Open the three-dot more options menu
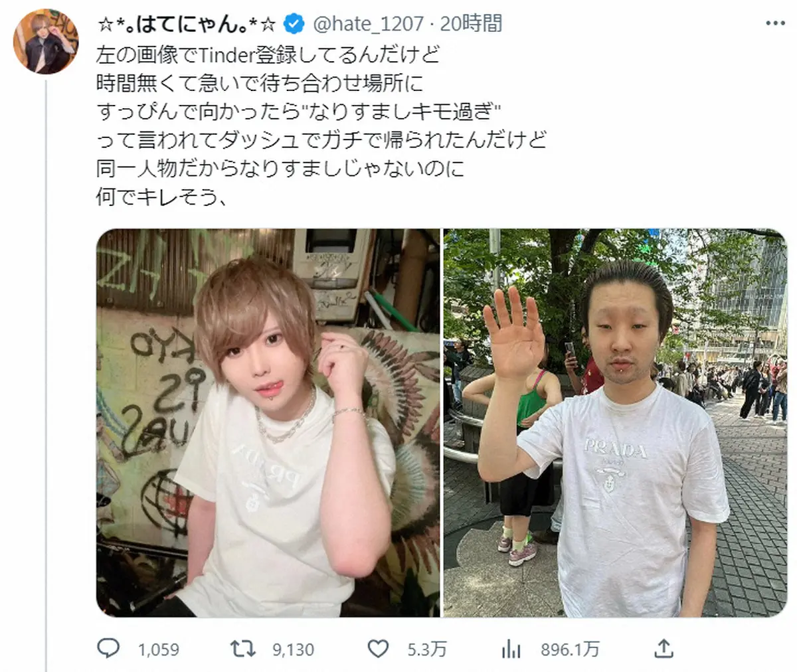The image size is (797, 672). point(775,23)
